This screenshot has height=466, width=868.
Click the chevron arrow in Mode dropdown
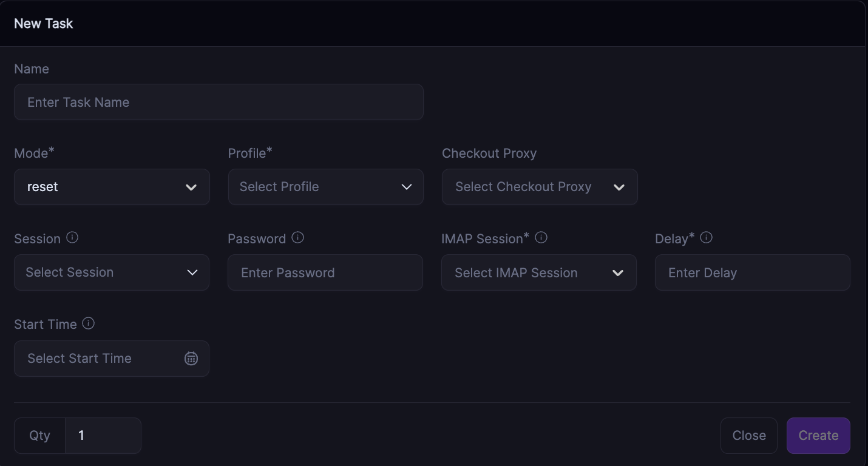pyautogui.click(x=191, y=187)
